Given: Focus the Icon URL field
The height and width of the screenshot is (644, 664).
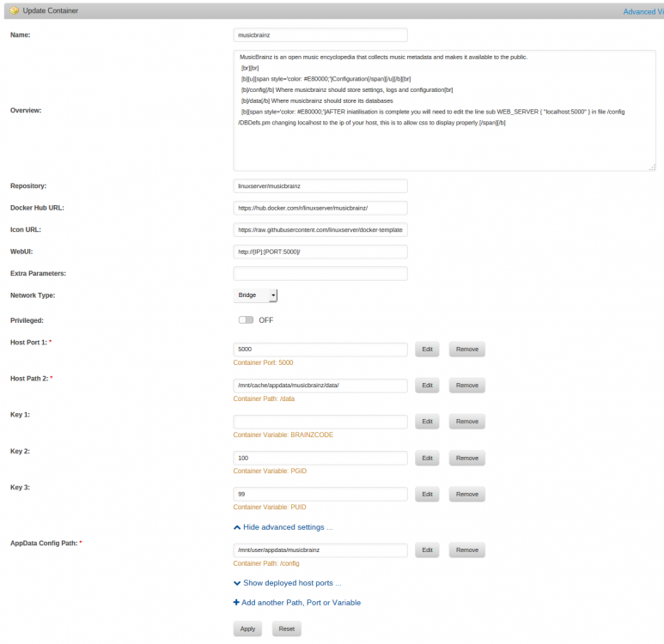Looking at the screenshot, I should point(320,230).
